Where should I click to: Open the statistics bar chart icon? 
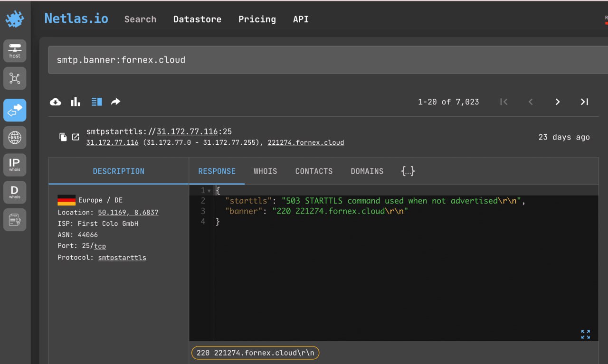click(76, 102)
